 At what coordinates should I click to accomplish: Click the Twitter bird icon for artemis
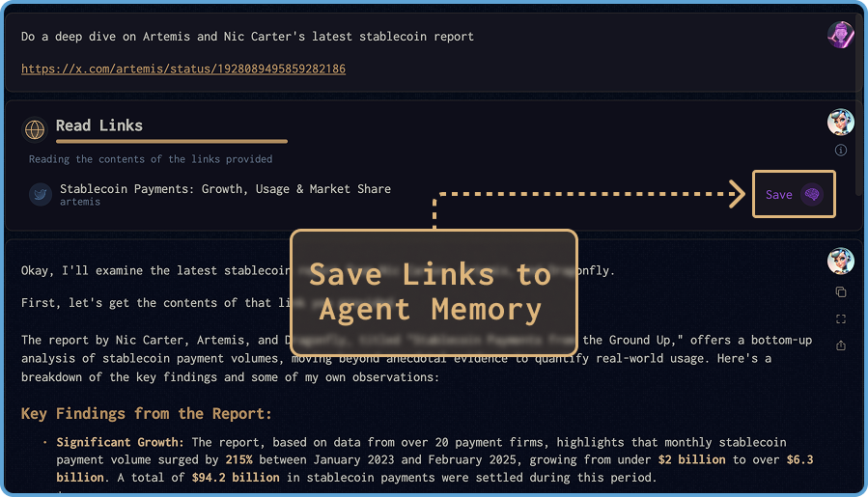(x=41, y=194)
